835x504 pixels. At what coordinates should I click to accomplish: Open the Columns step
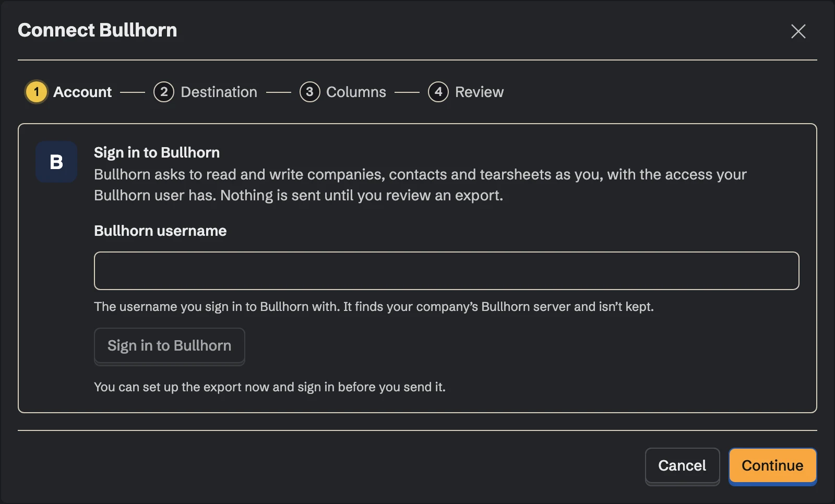point(343,92)
